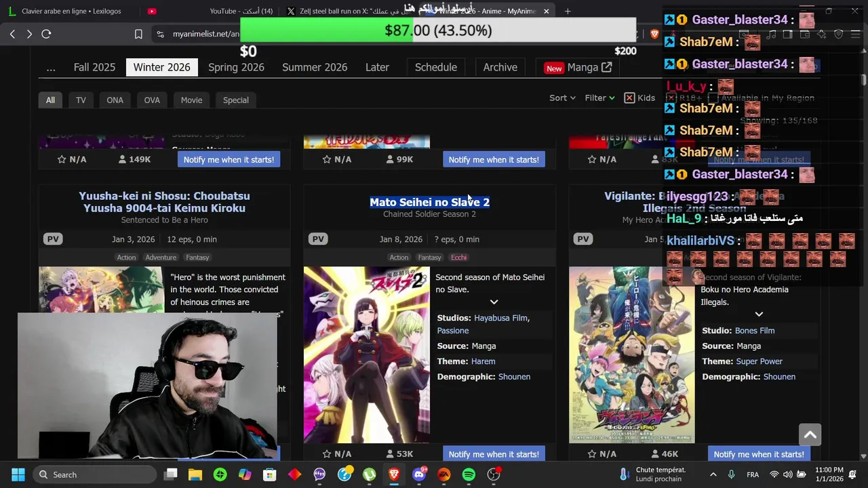Play the PV for Chained Soldier Season 2
Screen dimensions: 868x488
(x=318, y=239)
